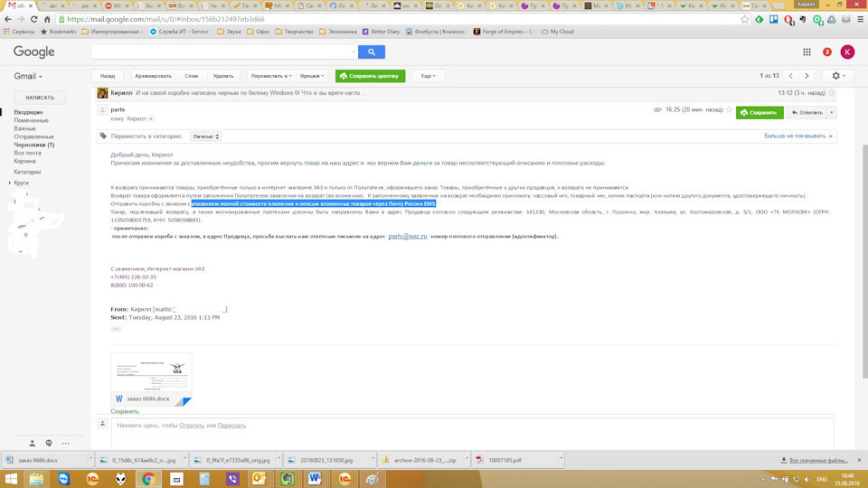The width and height of the screenshot is (868, 488).
Task: Click into the reply text box
Action: coord(470,425)
